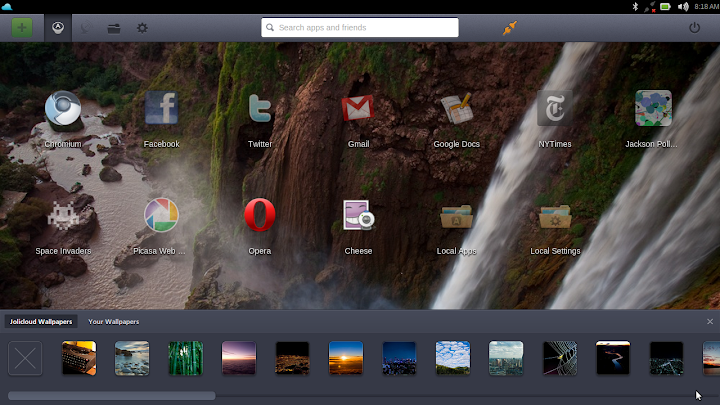Switch to Your Wallpapers tab

(114, 322)
